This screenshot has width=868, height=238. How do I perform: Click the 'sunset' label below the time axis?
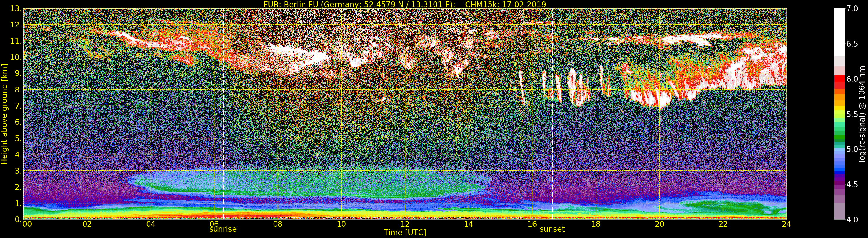click(x=552, y=229)
